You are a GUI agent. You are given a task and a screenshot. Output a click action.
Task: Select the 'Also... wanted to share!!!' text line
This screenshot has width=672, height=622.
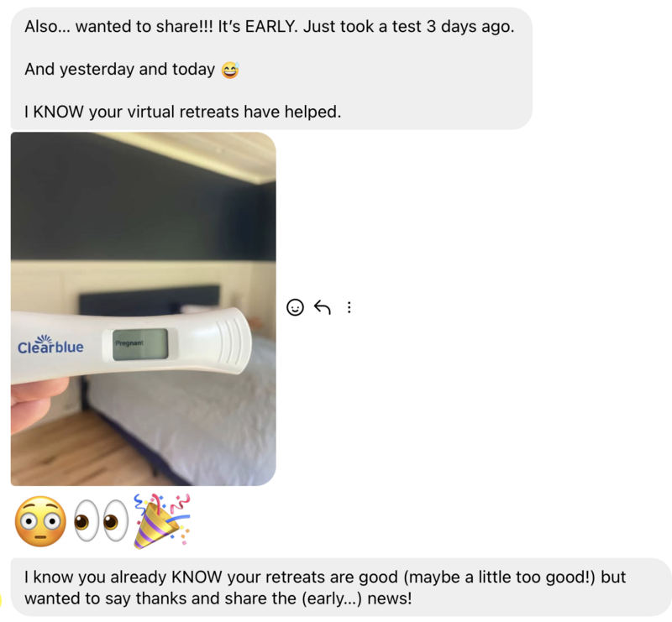tap(269, 27)
